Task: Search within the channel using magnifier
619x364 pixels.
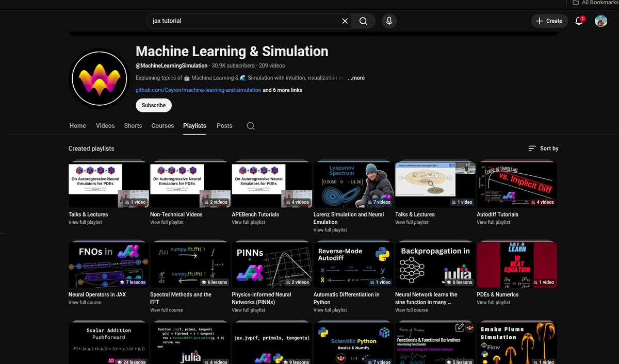Action: pos(251,126)
